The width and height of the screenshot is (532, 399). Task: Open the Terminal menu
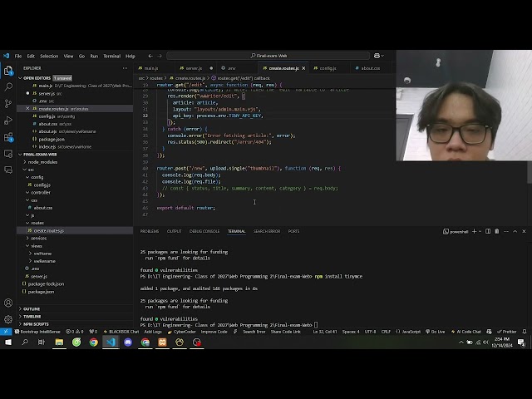(x=112, y=56)
